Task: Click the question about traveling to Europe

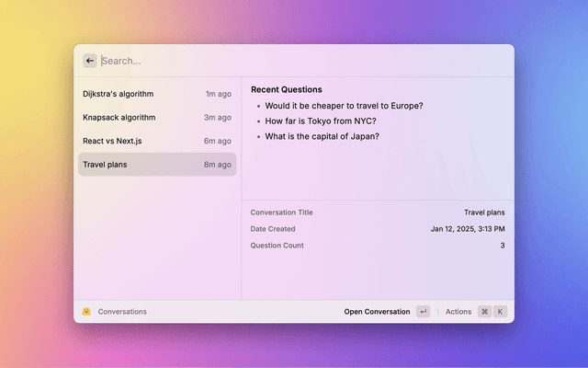Action: click(344, 106)
